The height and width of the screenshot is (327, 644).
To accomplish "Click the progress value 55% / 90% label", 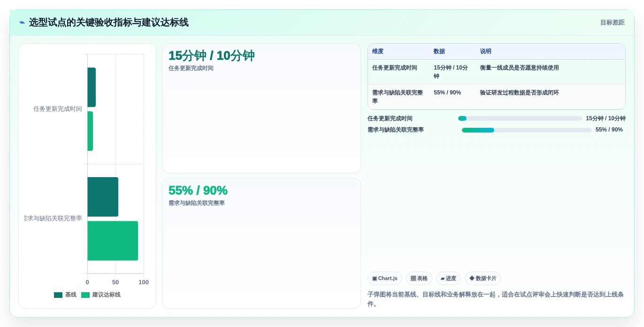I will (609, 130).
